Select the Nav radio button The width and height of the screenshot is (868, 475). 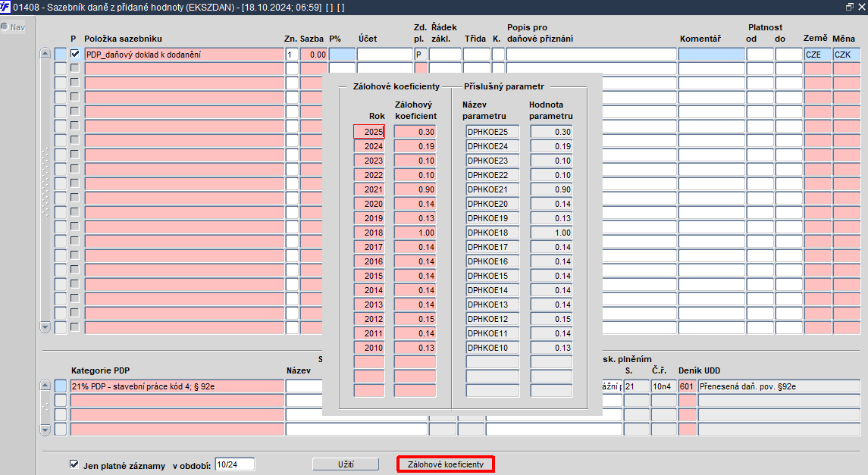(5, 27)
